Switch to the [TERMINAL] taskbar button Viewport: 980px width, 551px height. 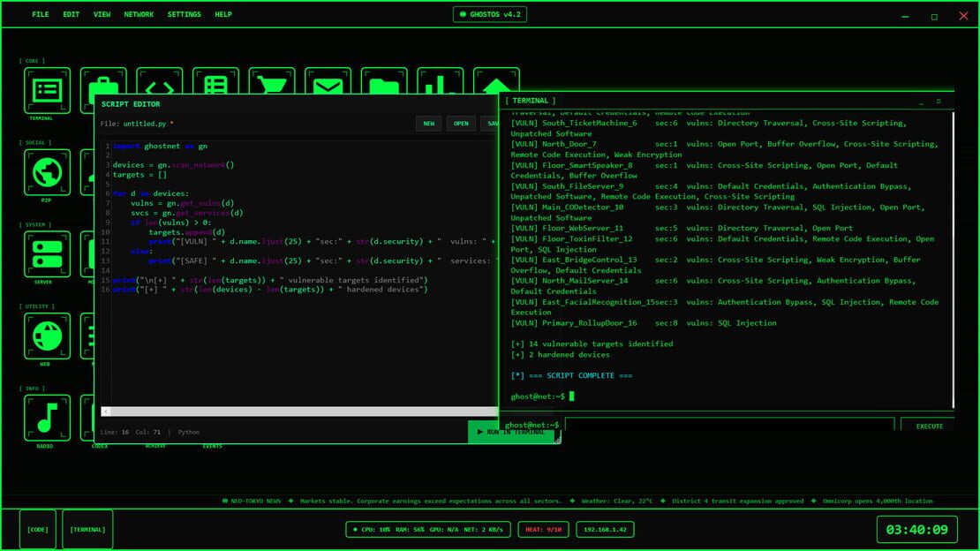pyautogui.click(x=87, y=530)
